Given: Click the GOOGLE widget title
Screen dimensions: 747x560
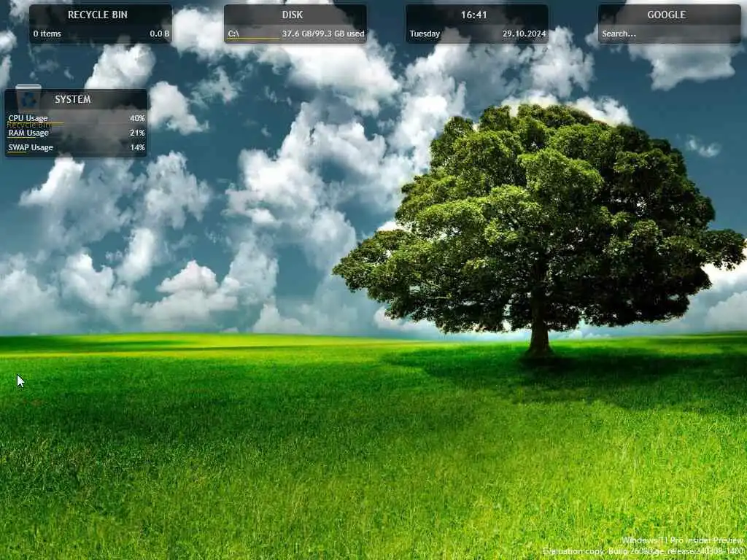Looking at the screenshot, I should coord(666,15).
